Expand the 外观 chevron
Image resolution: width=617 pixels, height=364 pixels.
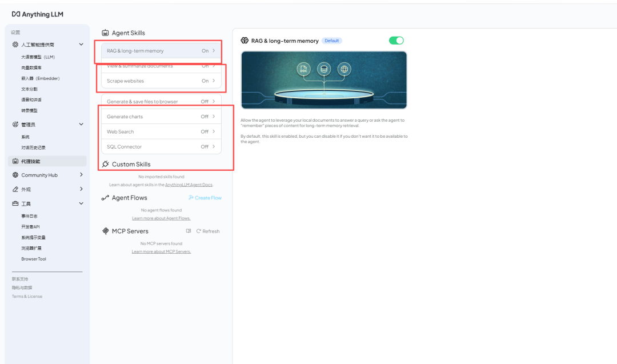click(81, 189)
